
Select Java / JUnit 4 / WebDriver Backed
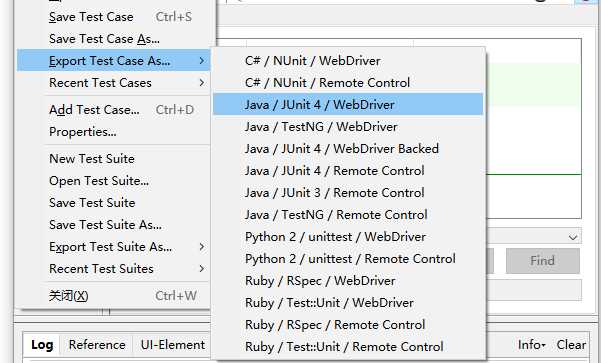(348, 149)
